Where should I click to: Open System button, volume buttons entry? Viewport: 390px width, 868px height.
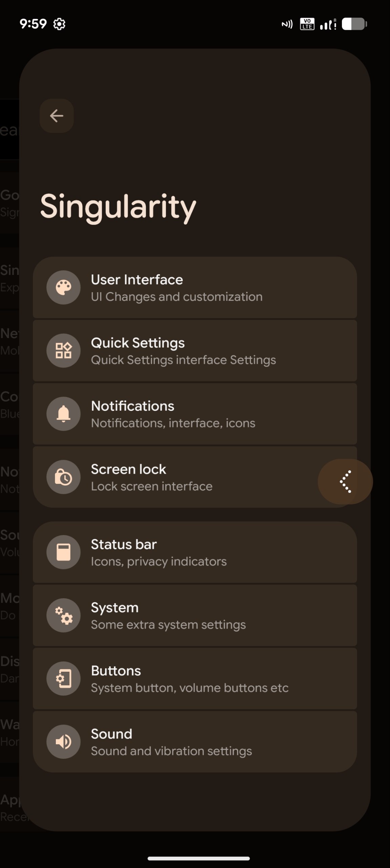click(195, 678)
